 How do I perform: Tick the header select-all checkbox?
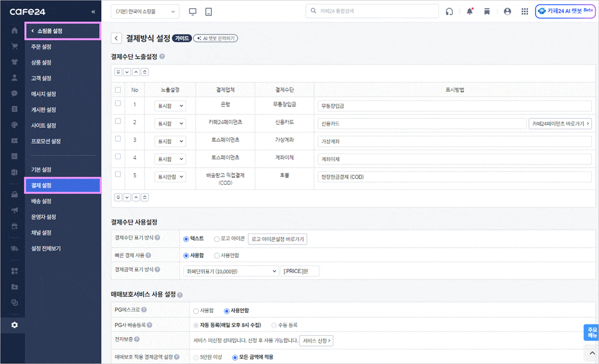tap(118, 90)
